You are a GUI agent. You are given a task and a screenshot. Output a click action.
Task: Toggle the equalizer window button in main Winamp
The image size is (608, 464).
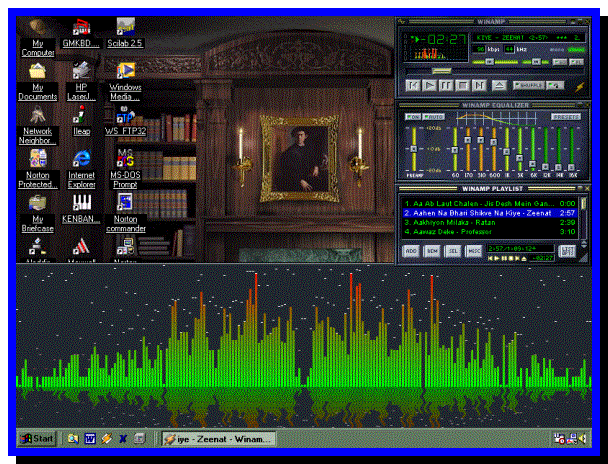click(x=559, y=62)
